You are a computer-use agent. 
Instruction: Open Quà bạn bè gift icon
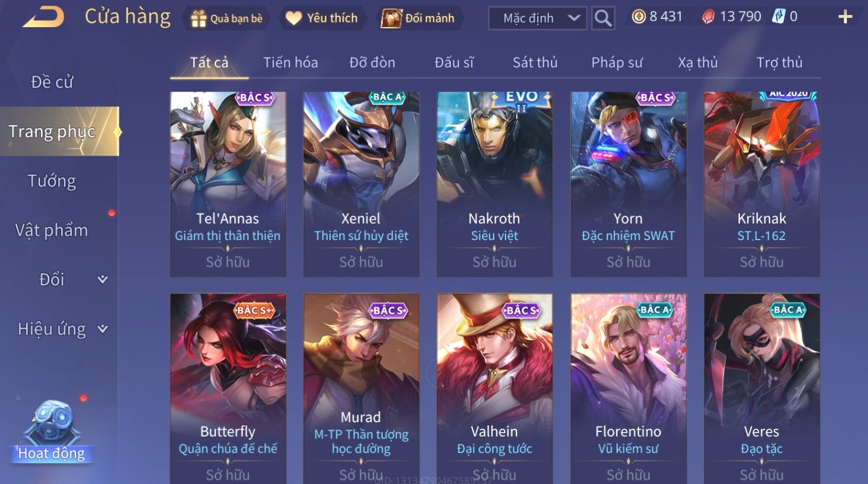click(199, 18)
